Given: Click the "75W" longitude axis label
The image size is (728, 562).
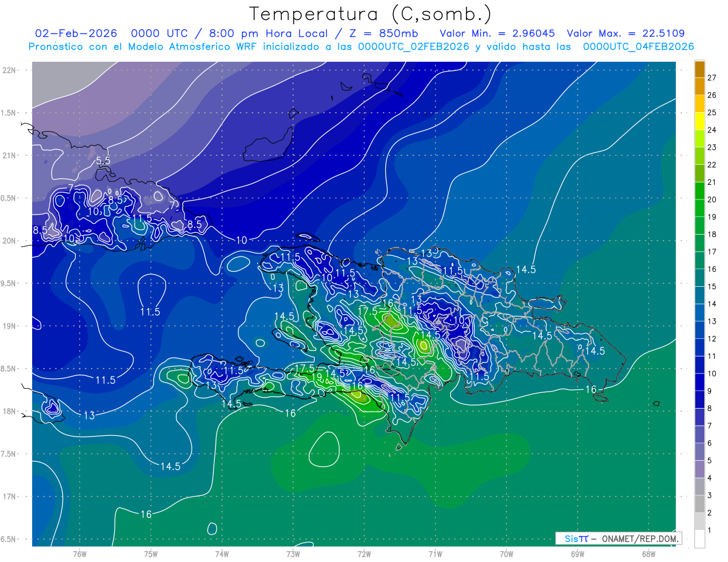Looking at the screenshot, I should point(151,554).
